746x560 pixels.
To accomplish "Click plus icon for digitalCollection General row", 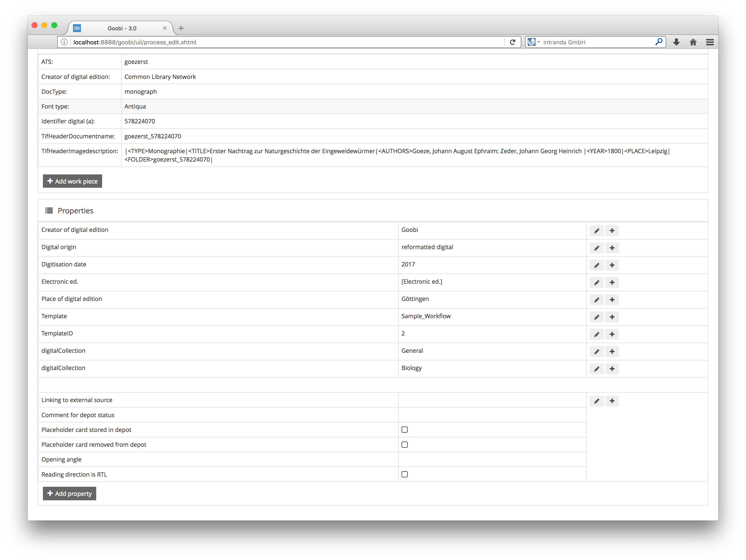I will [x=612, y=352].
